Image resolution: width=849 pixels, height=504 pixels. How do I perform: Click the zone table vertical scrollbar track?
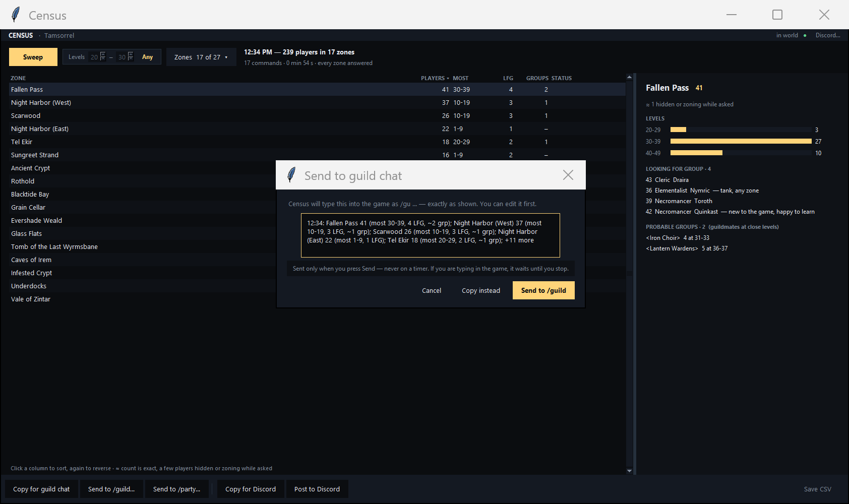click(x=629, y=274)
